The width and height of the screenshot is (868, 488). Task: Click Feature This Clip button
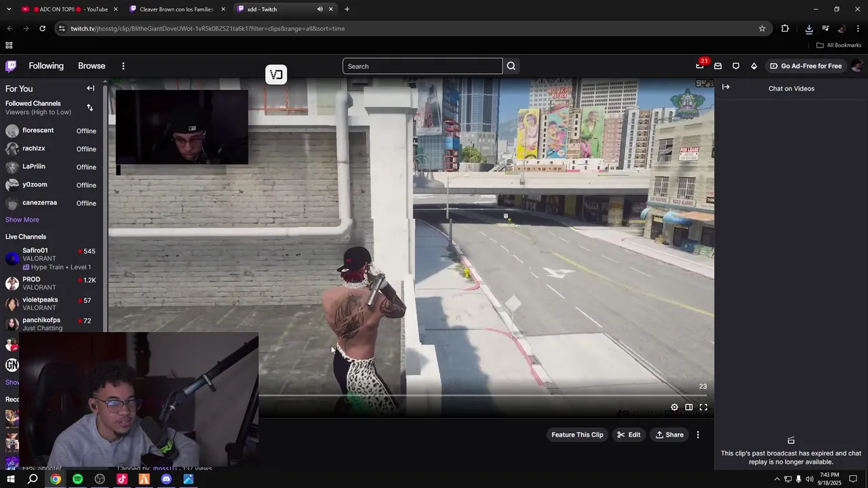(577, 435)
